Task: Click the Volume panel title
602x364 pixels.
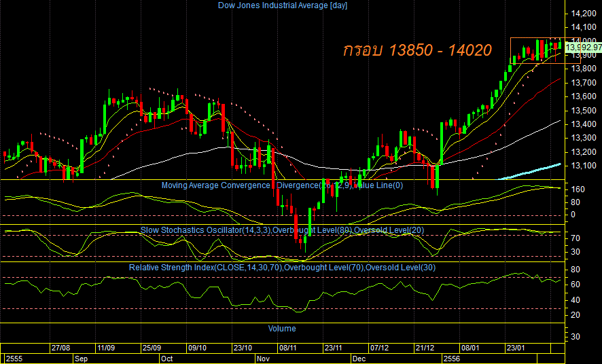Action: click(x=282, y=329)
